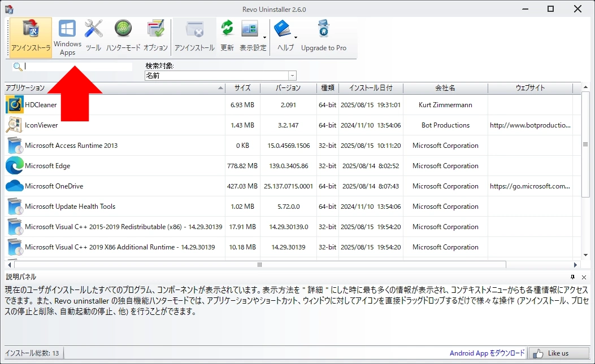Expand the 表示設定 dropdown arrow
Screen dimensions: 595x364
(265, 38)
